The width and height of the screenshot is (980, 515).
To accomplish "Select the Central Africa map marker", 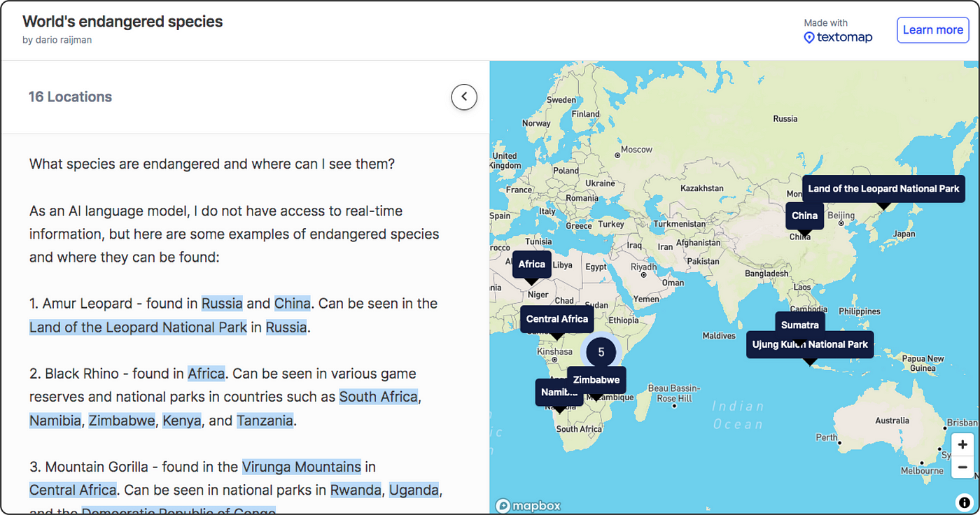I will [556, 319].
